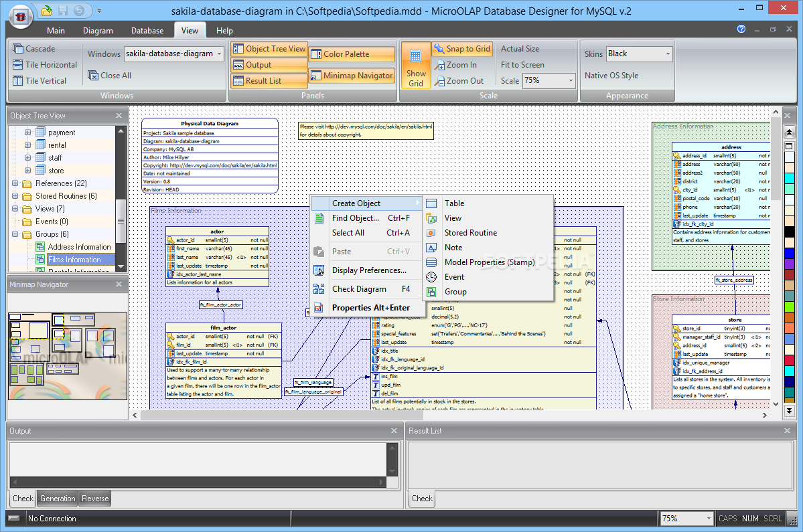Open the Windows diagram dropdown
This screenshot has height=532, width=803.
click(219, 54)
